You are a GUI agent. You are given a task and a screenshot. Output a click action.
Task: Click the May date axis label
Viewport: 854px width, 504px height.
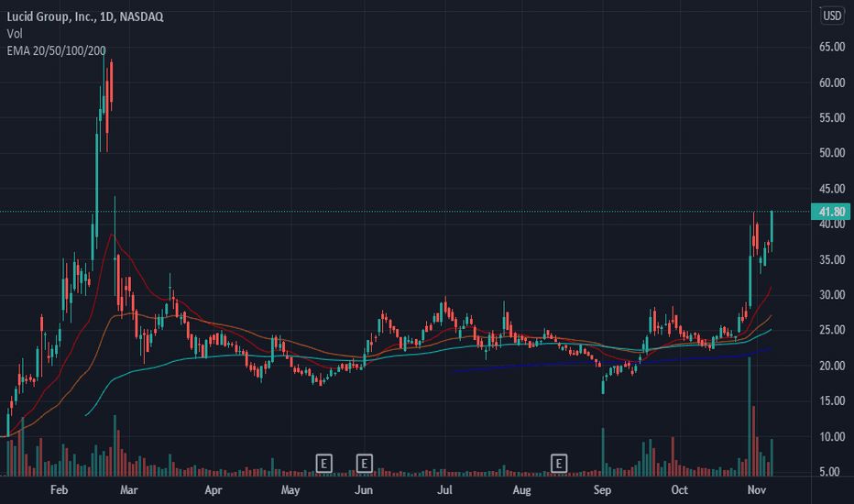click(290, 490)
